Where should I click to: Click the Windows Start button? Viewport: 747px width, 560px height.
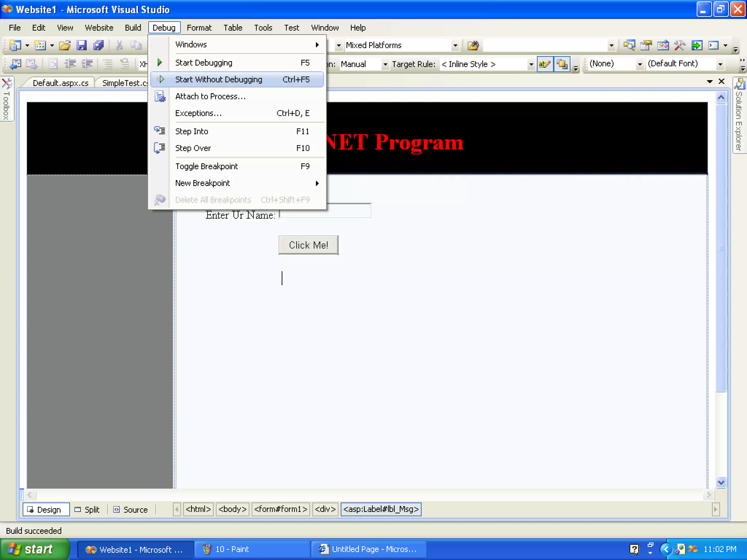35,549
